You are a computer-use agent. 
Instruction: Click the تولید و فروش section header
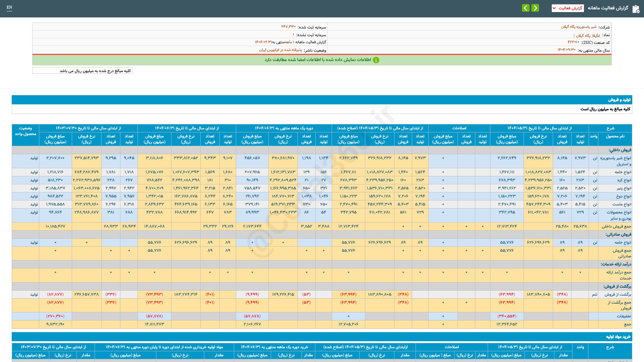pos(619,100)
